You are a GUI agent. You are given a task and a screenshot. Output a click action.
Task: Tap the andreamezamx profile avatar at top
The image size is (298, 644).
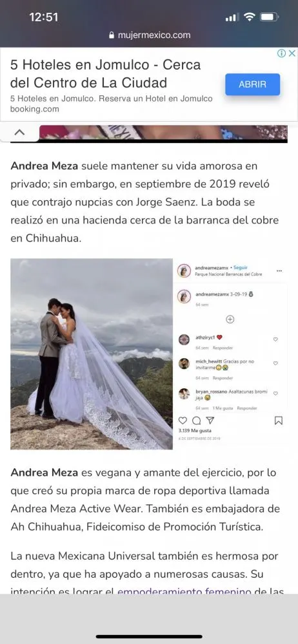click(x=184, y=270)
